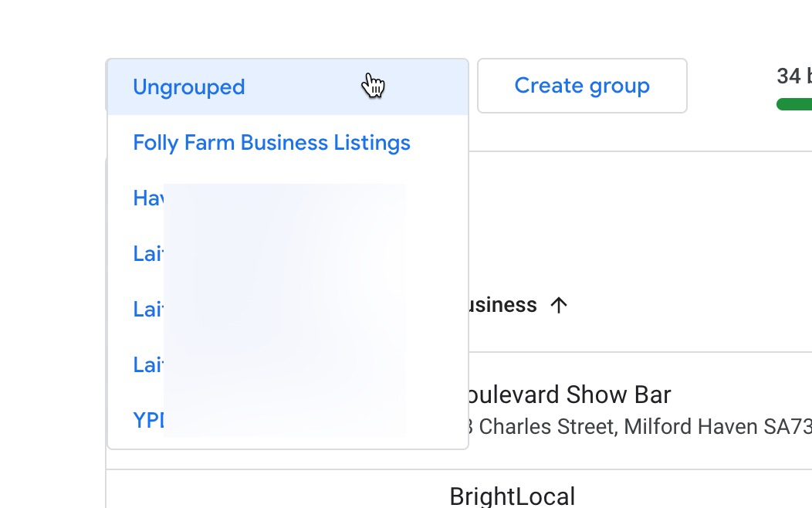Select the group starting with YP
The image size is (812, 508).
pos(148,420)
